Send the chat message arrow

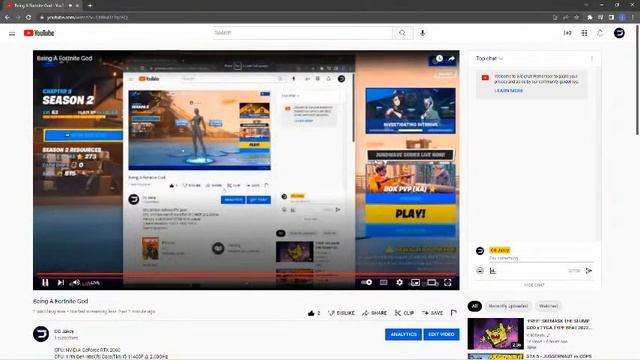coord(589,271)
